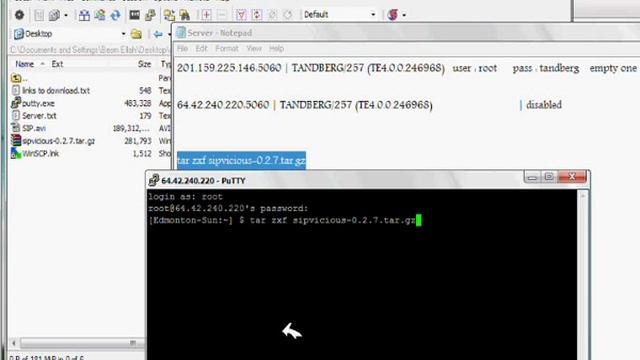Click the queue options icon in WinSCP toolbar

click(x=54, y=16)
